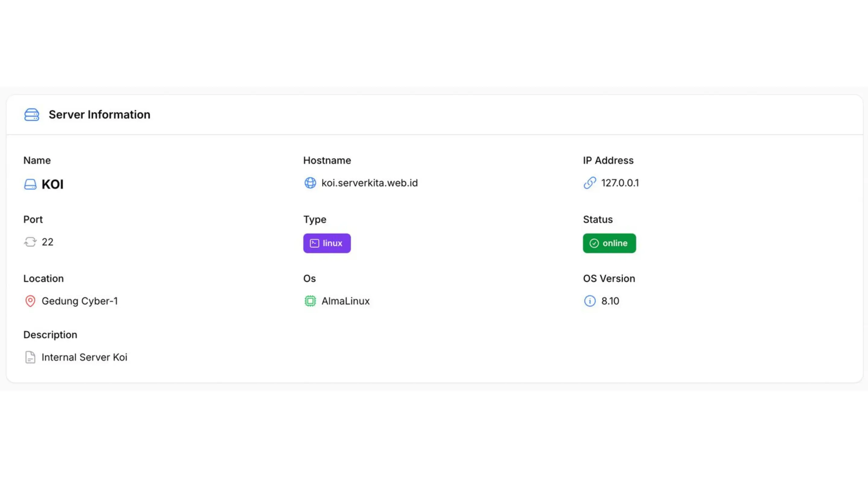
Task: Click the terminal icon inside the linux badge
Action: tap(314, 243)
